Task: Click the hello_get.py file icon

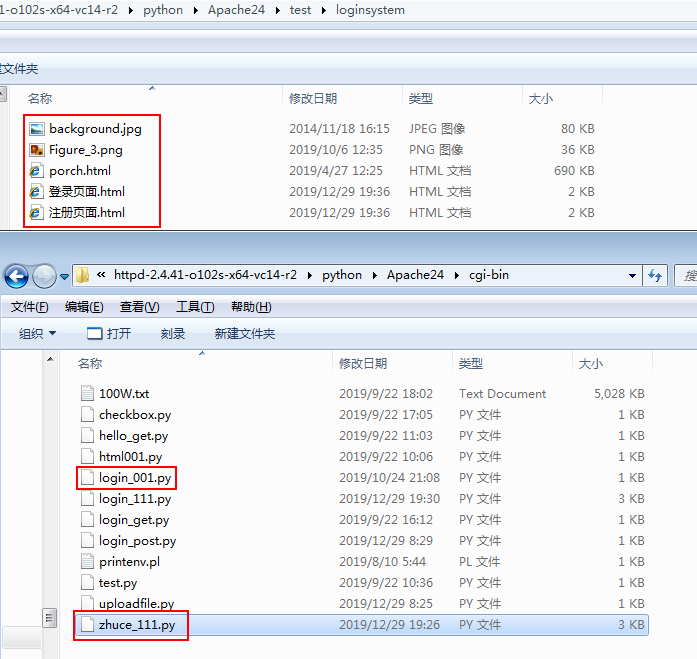Action: click(x=88, y=435)
